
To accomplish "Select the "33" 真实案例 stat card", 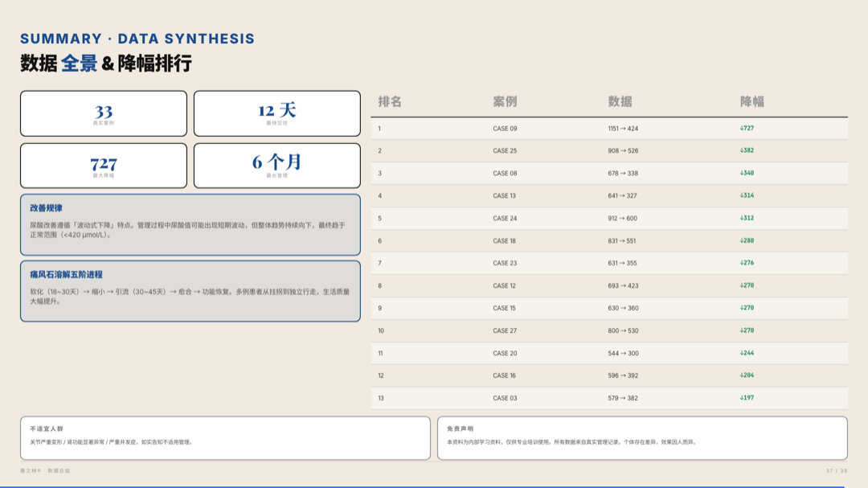I will click(104, 113).
